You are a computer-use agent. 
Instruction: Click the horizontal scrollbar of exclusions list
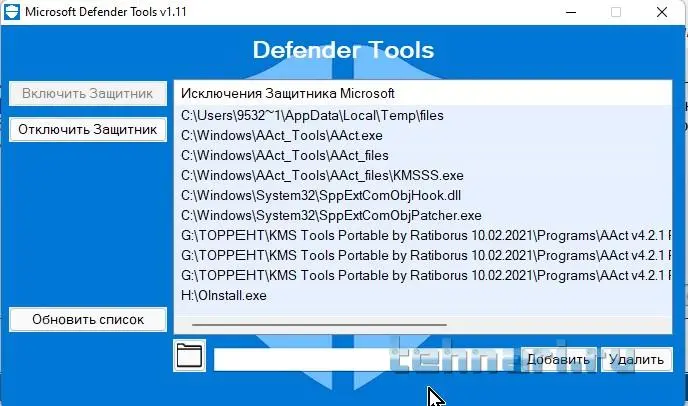coord(319,325)
